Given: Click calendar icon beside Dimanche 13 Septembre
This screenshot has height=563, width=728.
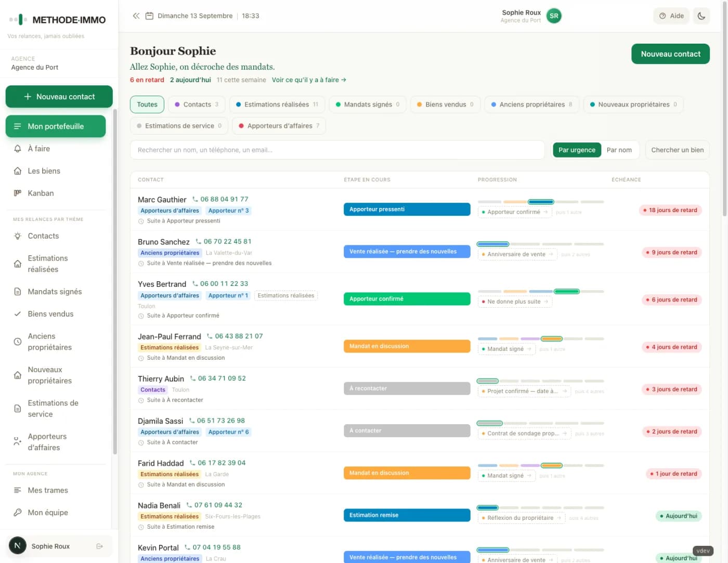Looking at the screenshot, I should (x=149, y=16).
